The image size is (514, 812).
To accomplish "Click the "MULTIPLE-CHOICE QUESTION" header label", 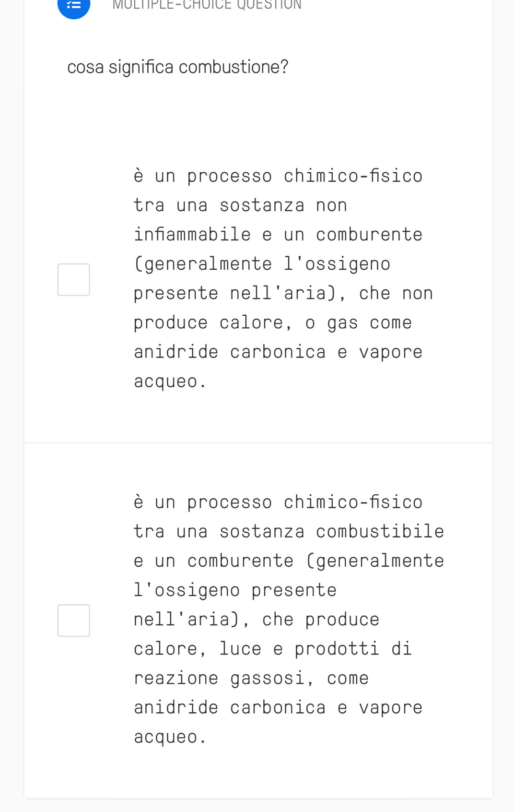I will 207,5.
